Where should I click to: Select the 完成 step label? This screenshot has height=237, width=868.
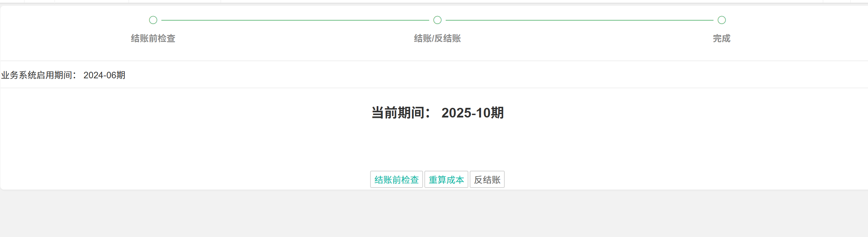pos(722,38)
